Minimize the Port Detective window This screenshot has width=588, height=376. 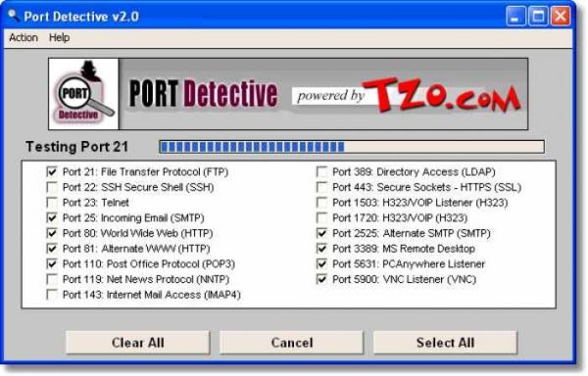[516, 17]
